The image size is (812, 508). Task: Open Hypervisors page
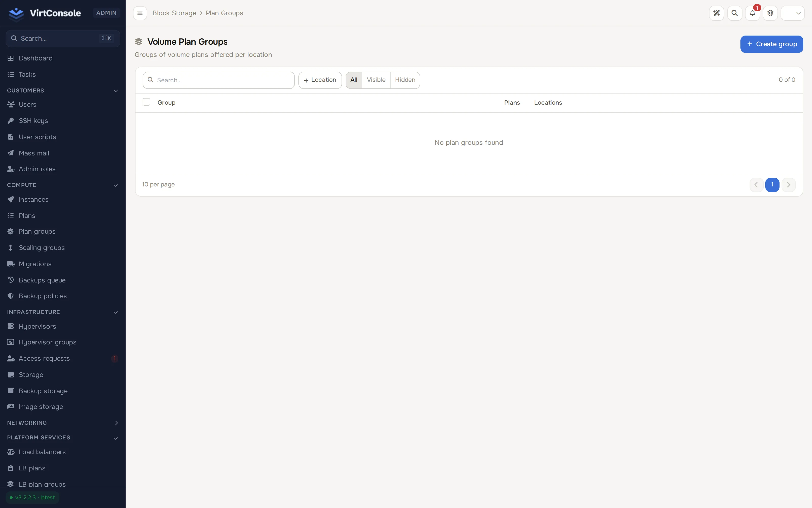(63, 326)
